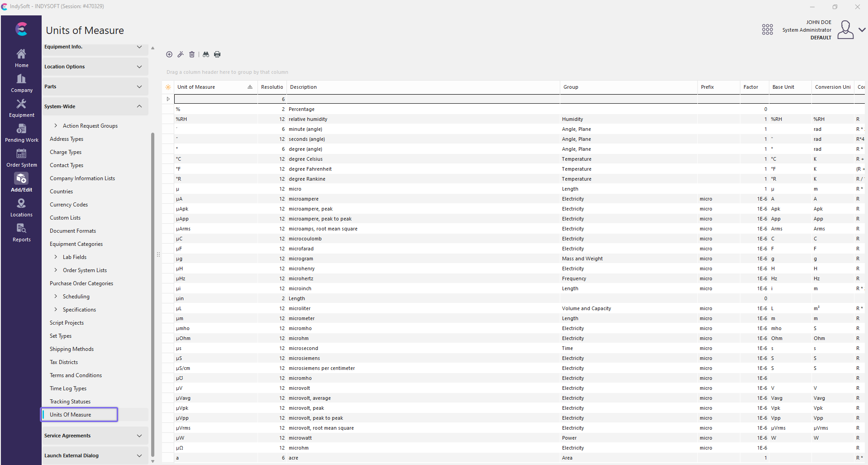Expand the Service Agreements section

[139, 436]
